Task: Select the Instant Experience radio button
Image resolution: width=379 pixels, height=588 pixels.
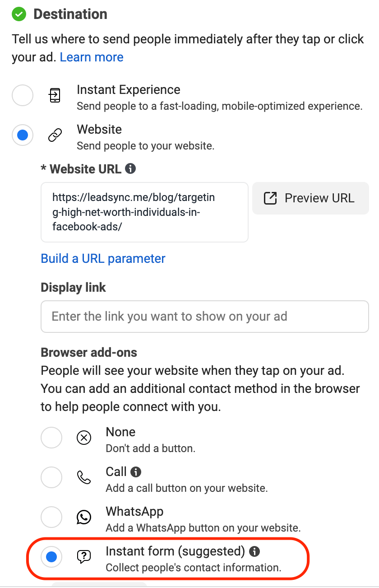Action: (x=23, y=95)
